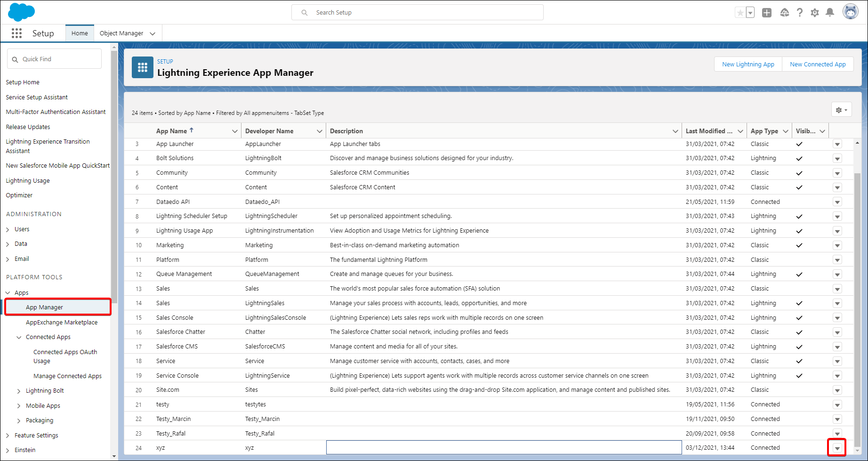Open the Favorites list dropdown arrow
Screen dimensions: 868x461
point(750,13)
